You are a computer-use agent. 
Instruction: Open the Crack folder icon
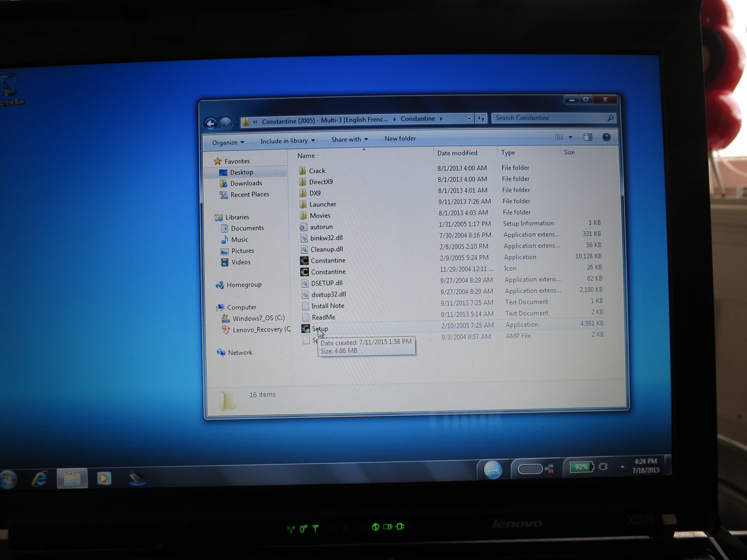tap(303, 170)
